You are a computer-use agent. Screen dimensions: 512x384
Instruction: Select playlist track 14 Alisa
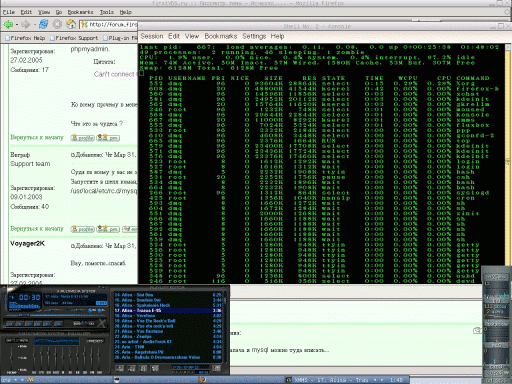click(x=168, y=295)
